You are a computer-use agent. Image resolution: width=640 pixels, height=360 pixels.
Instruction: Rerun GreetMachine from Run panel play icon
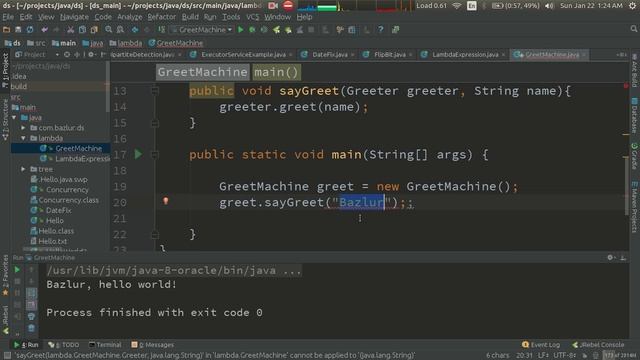click(17, 270)
